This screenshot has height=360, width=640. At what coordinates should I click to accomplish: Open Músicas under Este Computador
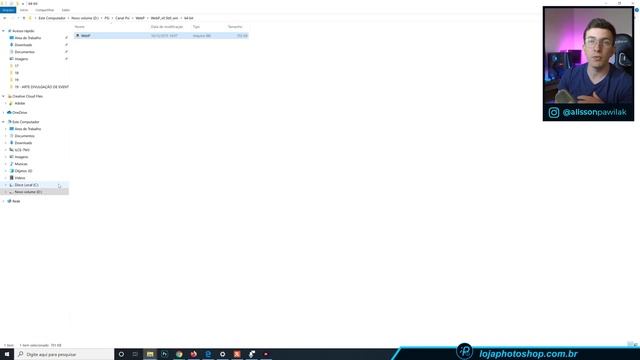(x=21, y=164)
